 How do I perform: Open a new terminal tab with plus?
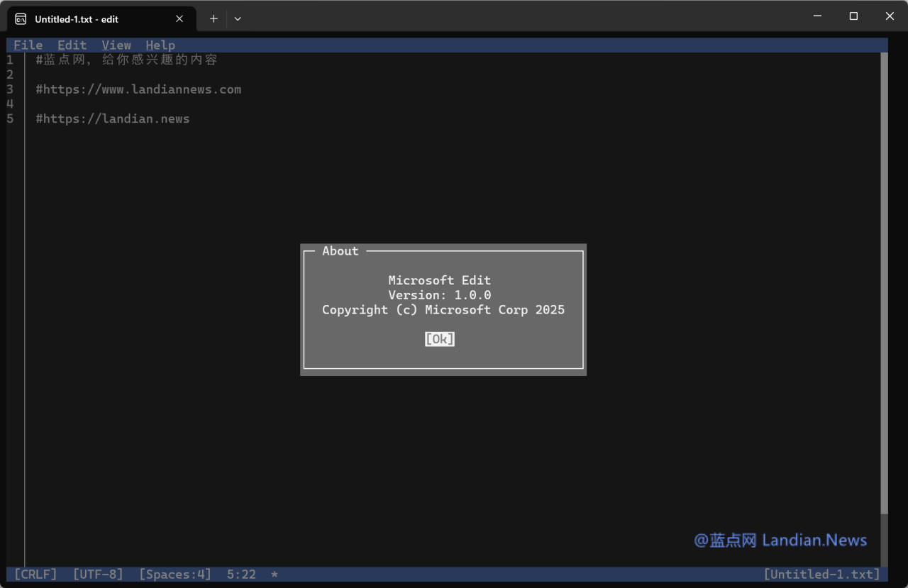click(214, 19)
